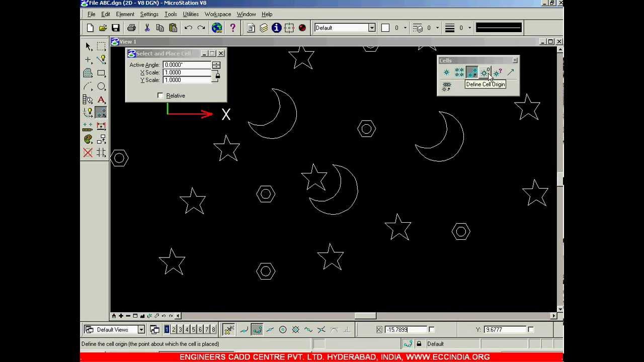Click the Undo arrow icon
Viewport: 644px width, 362px height.
click(188, 28)
